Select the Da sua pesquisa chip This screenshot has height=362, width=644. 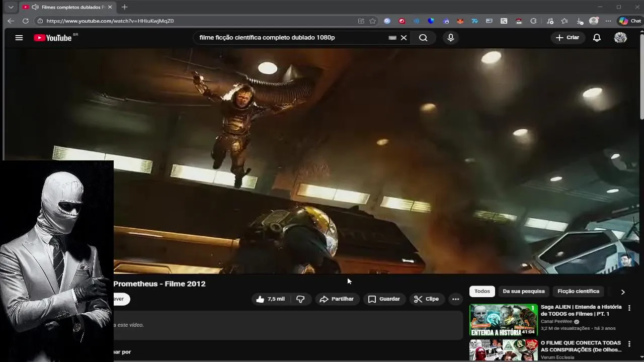(x=524, y=292)
